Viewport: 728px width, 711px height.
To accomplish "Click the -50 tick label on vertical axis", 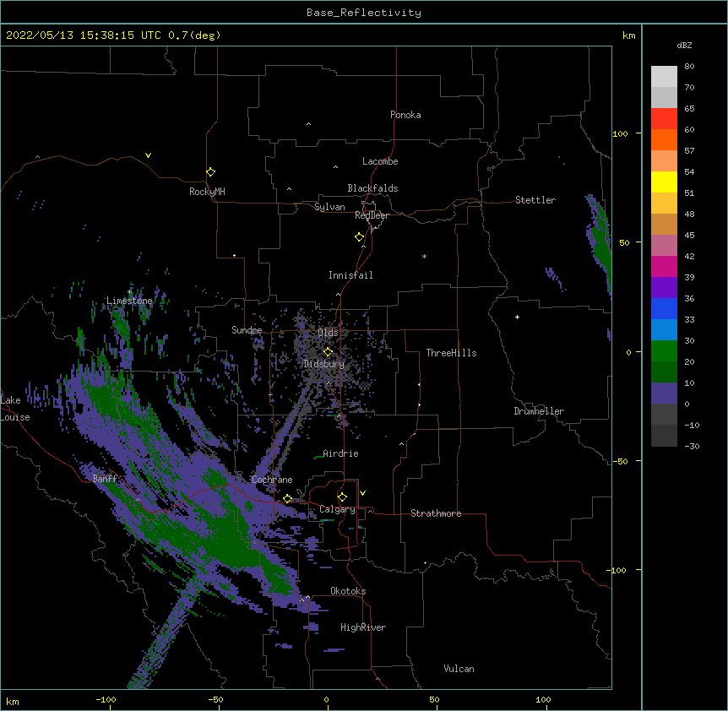I will 620,461.
